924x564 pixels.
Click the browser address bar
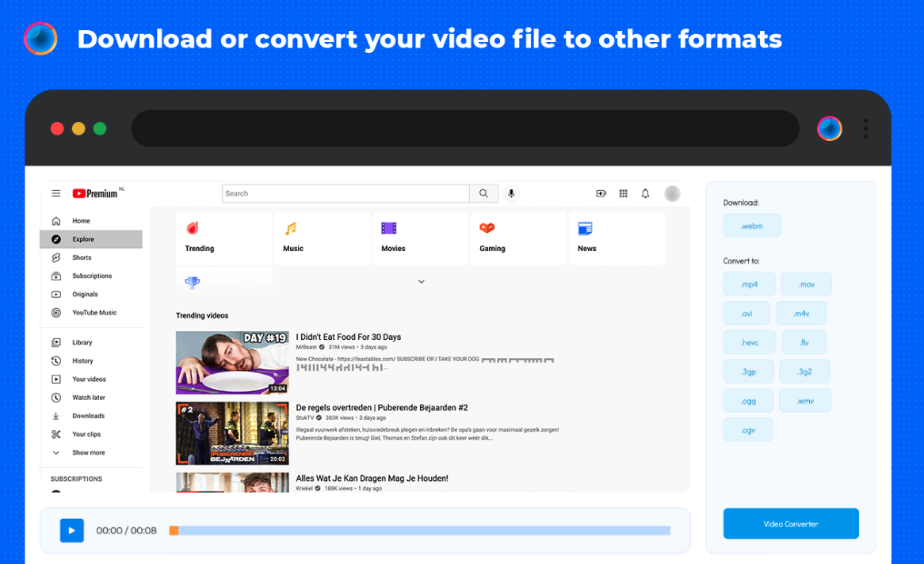point(465,128)
